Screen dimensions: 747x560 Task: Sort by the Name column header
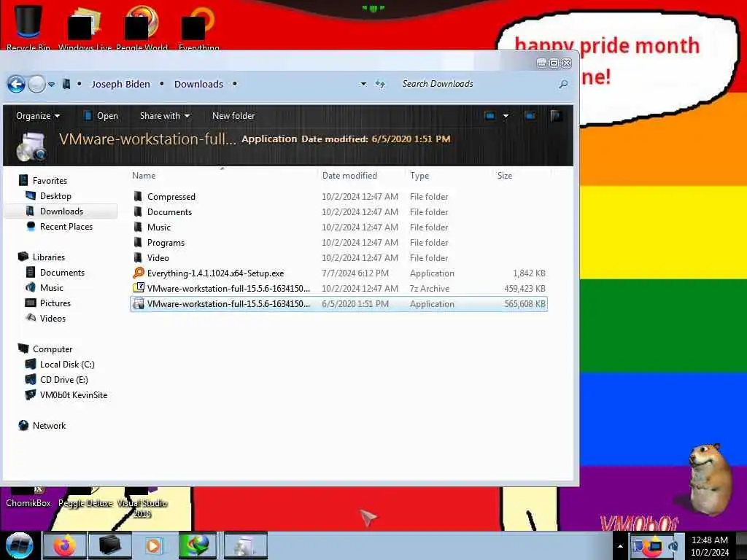pos(144,176)
